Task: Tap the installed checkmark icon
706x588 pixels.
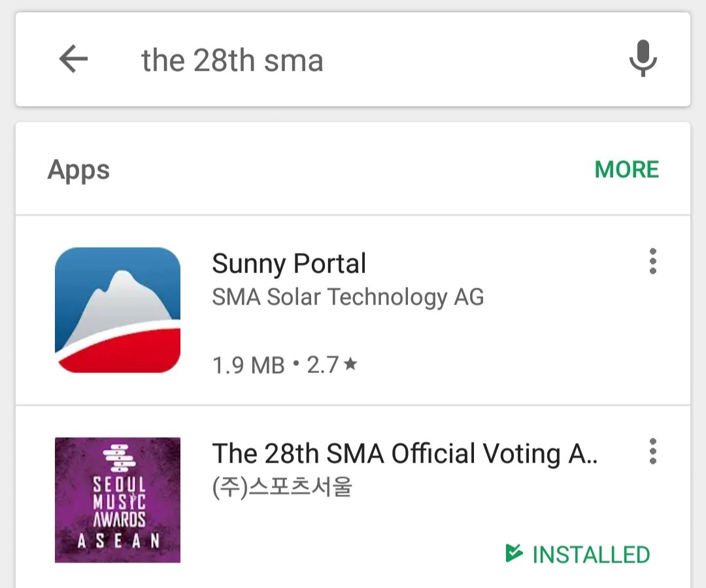Action: click(x=514, y=554)
